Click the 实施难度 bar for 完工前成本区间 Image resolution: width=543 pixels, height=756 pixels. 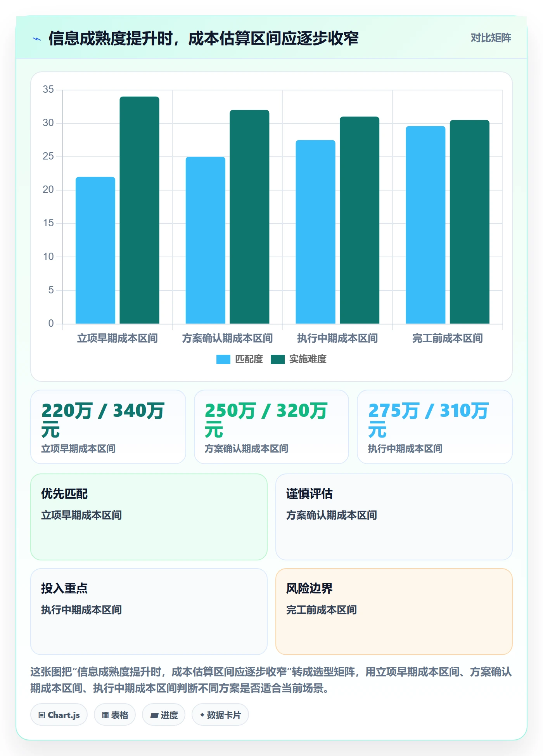pyautogui.click(x=470, y=222)
